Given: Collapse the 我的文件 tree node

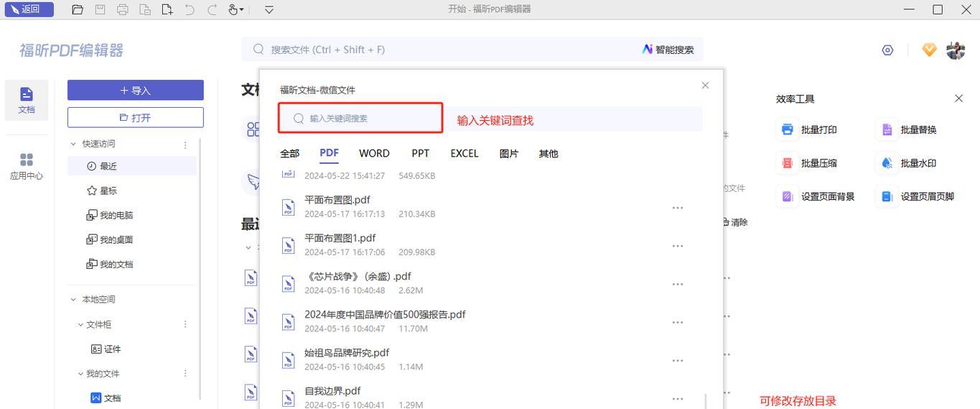Looking at the screenshot, I should click(80, 374).
